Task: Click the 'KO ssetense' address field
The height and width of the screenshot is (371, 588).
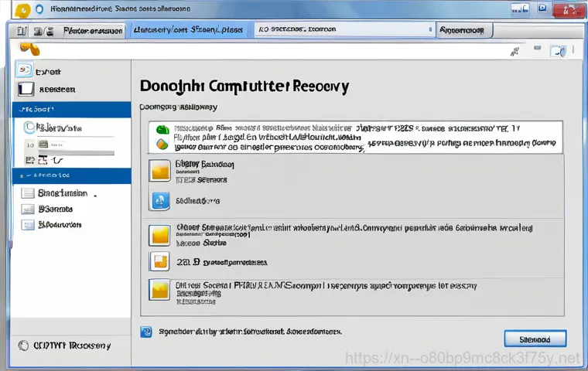Action: 344,29
